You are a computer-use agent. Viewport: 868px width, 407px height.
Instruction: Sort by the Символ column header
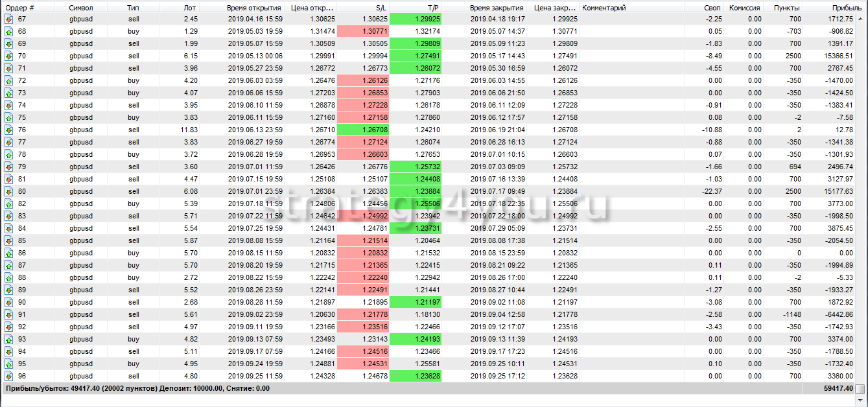80,7
